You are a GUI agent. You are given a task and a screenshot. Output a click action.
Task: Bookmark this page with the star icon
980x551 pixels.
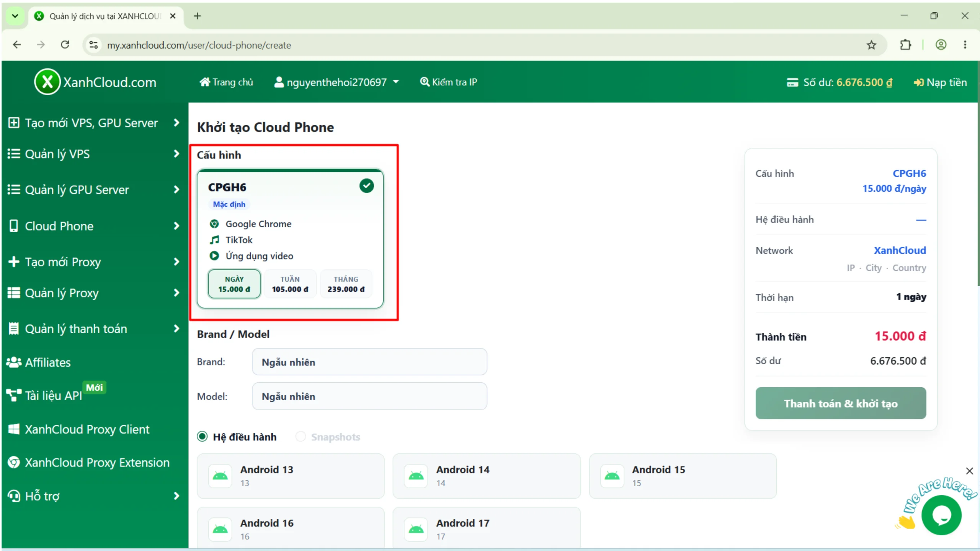tap(871, 45)
